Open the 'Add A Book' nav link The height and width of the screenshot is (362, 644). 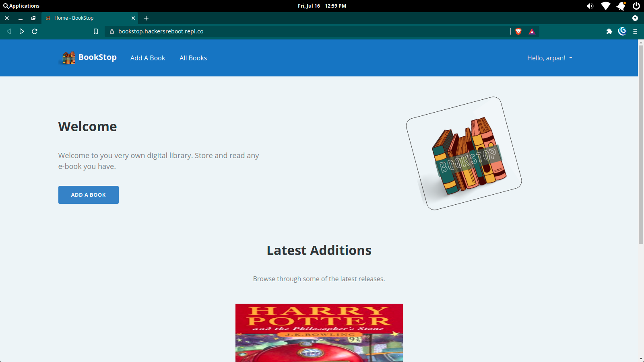pos(148,58)
